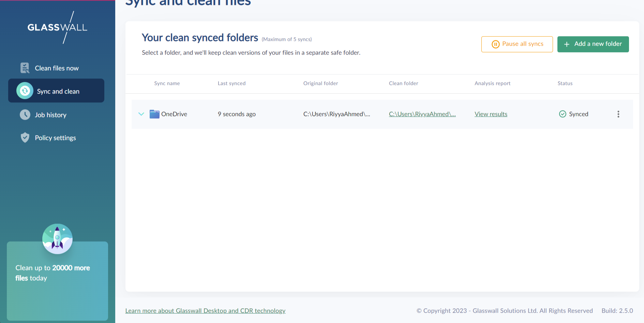Click the Synced checkmark status icon

563,114
